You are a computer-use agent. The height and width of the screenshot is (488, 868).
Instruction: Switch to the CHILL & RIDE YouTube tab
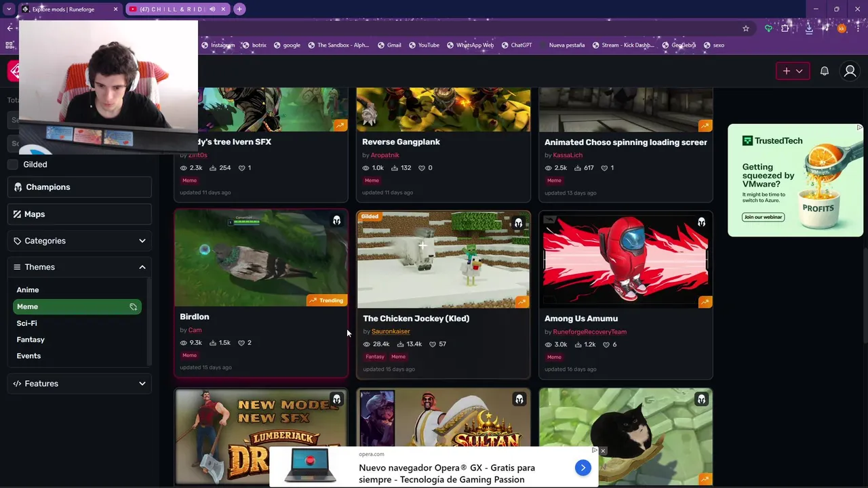178,9
